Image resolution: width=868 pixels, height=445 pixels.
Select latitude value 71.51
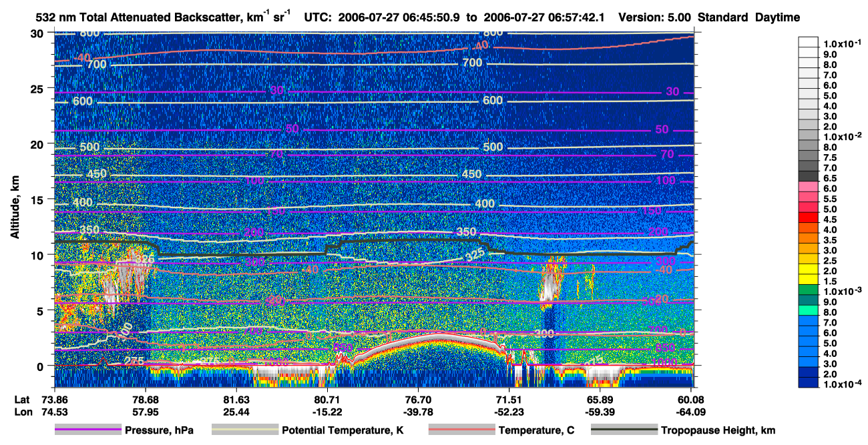pos(509,400)
